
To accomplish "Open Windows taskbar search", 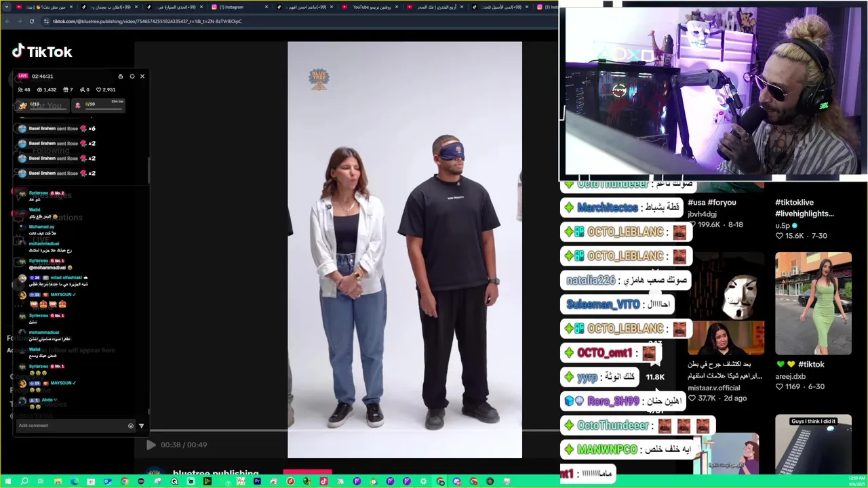I will (x=24, y=481).
